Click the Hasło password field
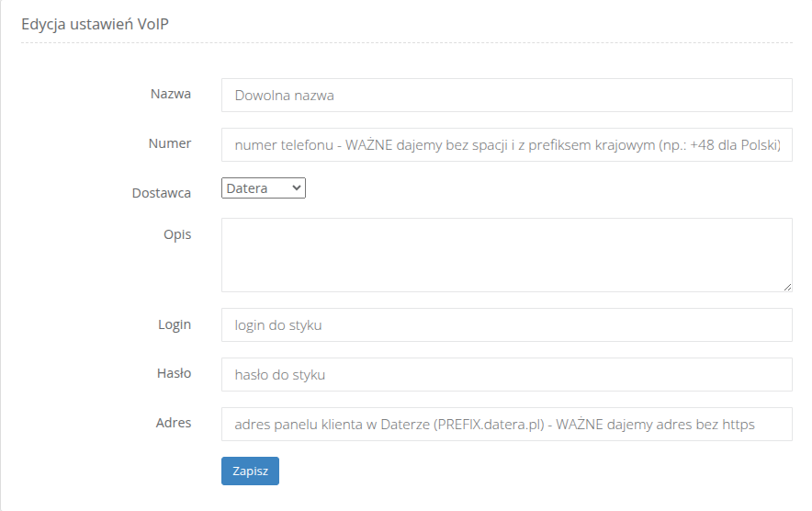This screenshot has height=511, width=812. (x=506, y=374)
